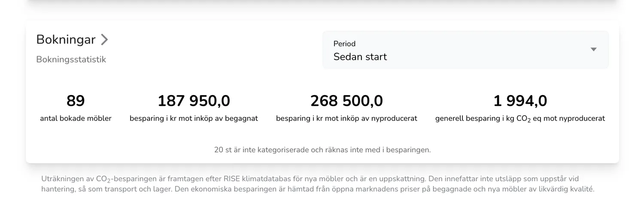Click the 1 994,0 CO2 savings value

pos(520,101)
